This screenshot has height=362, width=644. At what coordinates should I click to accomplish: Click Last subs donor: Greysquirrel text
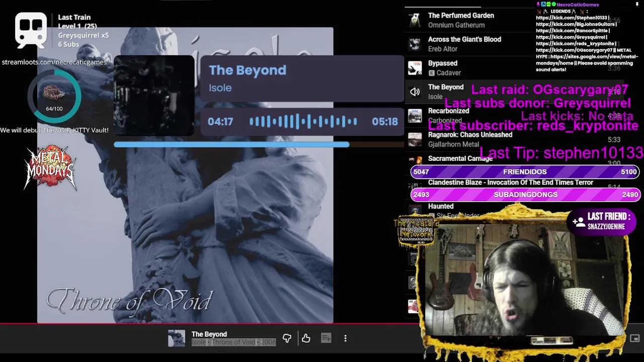click(538, 104)
